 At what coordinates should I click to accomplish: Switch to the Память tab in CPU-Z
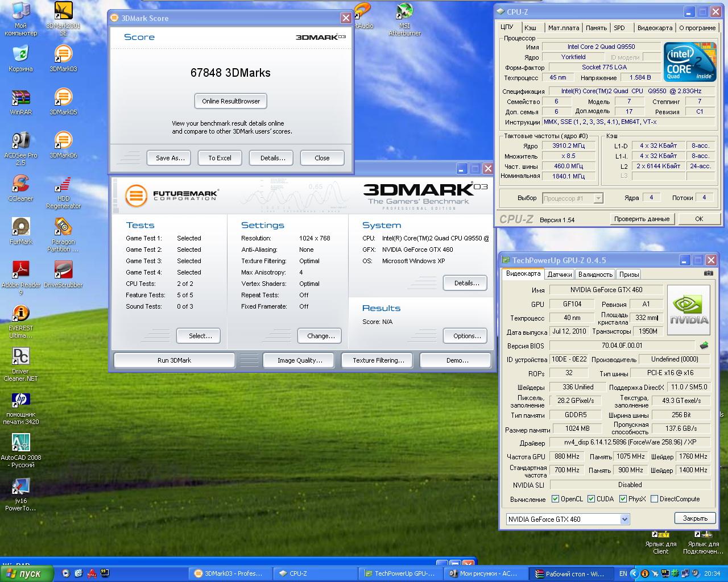(x=596, y=28)
